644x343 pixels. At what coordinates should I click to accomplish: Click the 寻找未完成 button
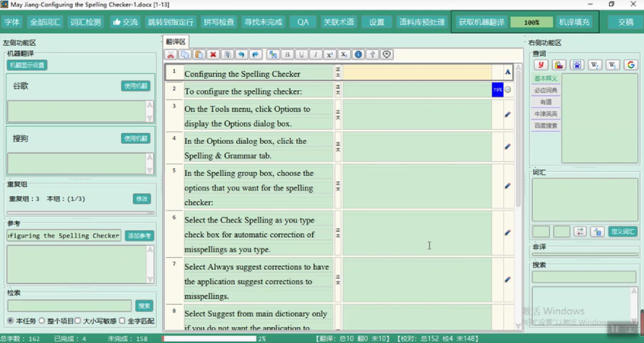point(264,22)
